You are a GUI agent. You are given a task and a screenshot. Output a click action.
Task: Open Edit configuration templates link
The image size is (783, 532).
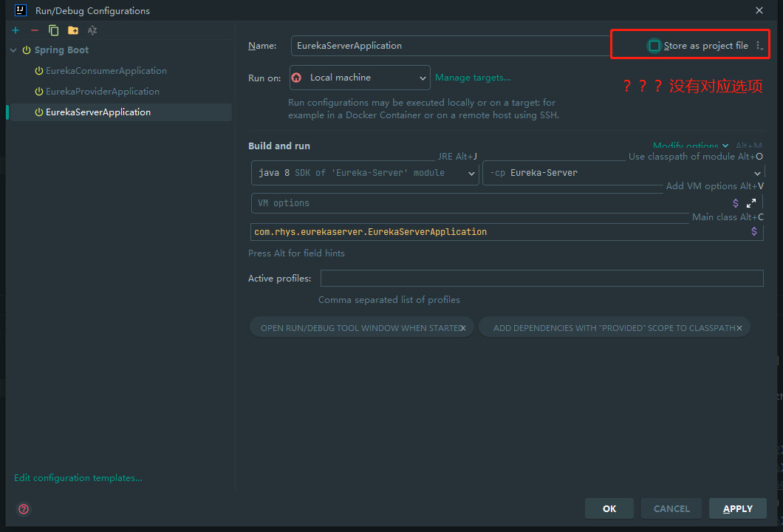coord(78,478)
